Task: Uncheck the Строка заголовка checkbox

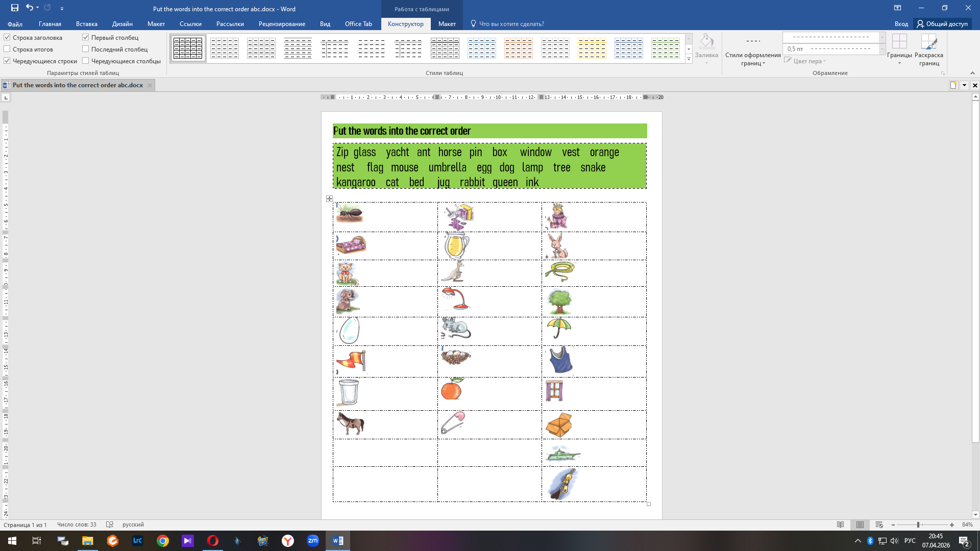Action: click(x=8, y=37)
